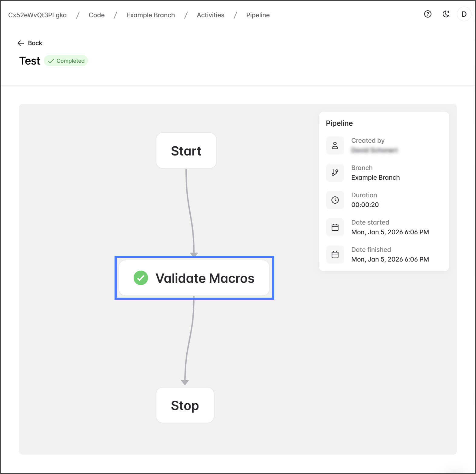Select the Stop pipeline node
Image resolution: width=476 pixels, height=474 pixels.
tap(185, 405)
